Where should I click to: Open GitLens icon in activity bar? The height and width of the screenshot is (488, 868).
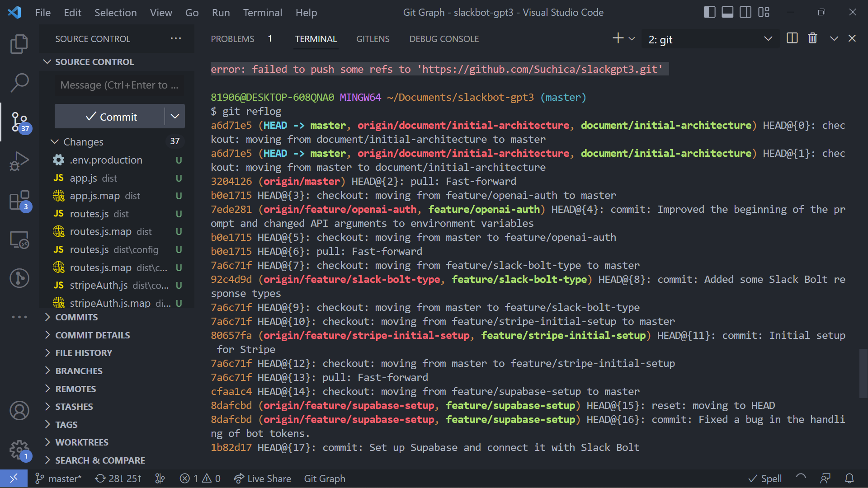(x=19, y=278)
